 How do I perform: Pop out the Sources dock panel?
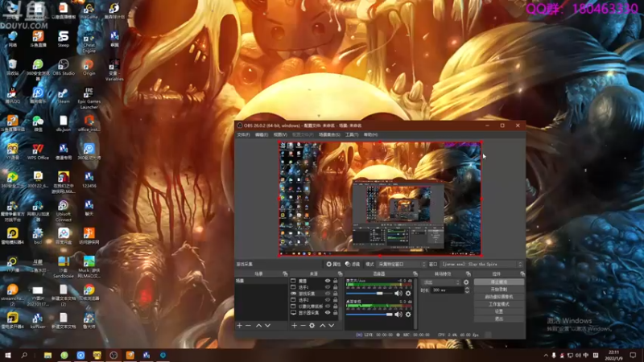tap(340, 274)
